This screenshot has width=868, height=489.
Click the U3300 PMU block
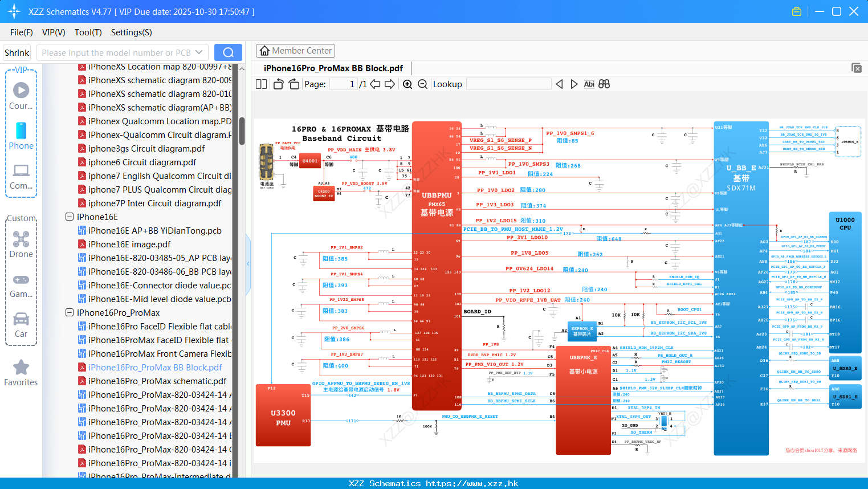tap(283, 415)
